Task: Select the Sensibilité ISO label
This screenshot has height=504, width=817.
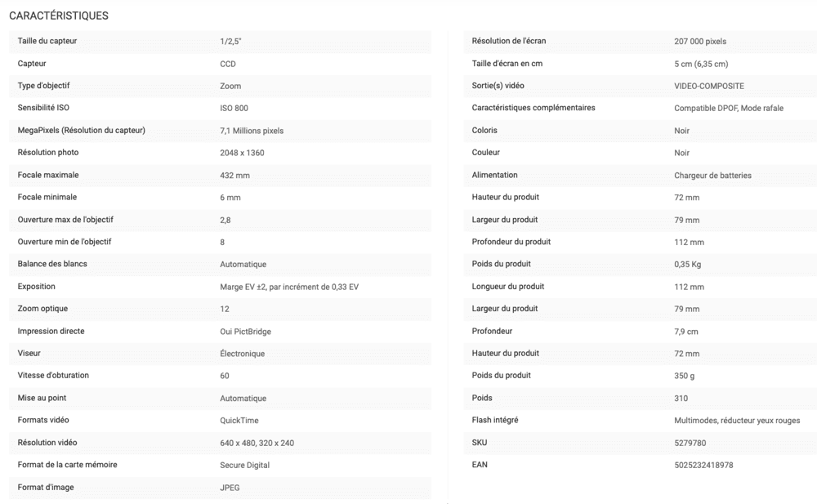Action: click(x=43, y=108)
